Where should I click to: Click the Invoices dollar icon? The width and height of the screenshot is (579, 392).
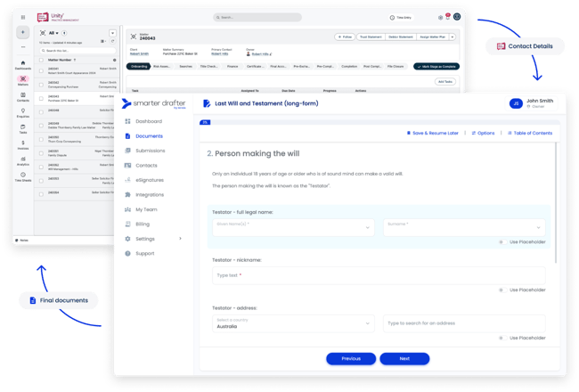point(24,143)
